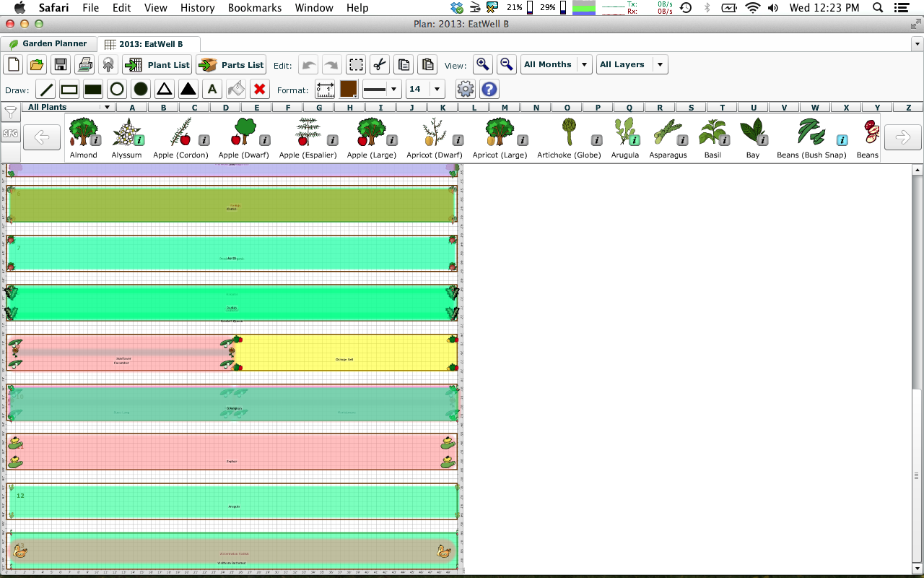Select the line drawing tool
This screenshot has width=924, height=578.
[45, 90]
